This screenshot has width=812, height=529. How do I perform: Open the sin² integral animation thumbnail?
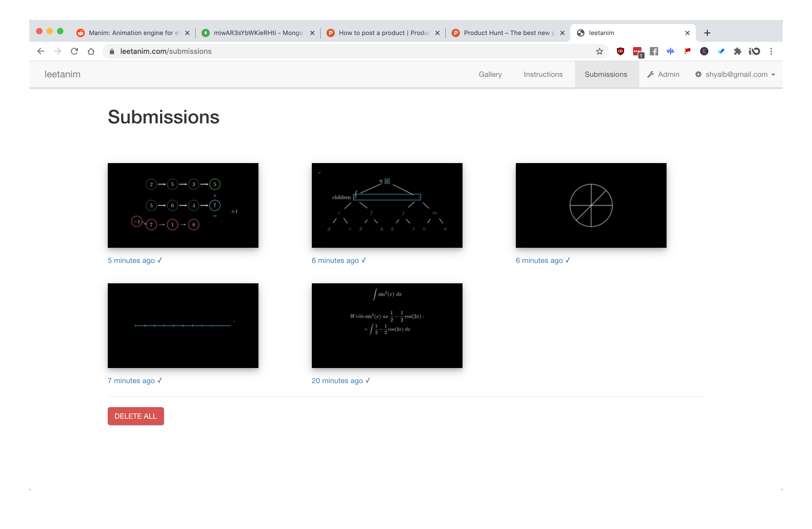[x=387, y=326]
